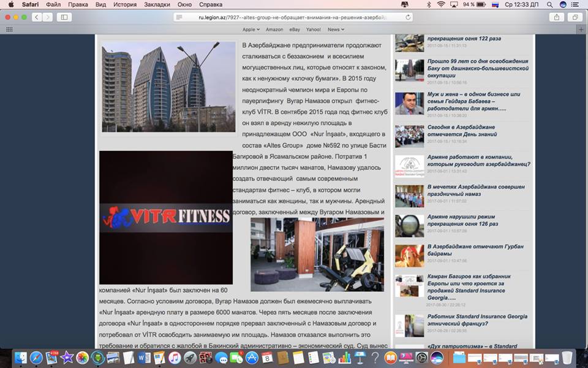Open Spotlight search
Viewport: 588px width, 368px height.
pyautogui.click(x=550, y=4)
